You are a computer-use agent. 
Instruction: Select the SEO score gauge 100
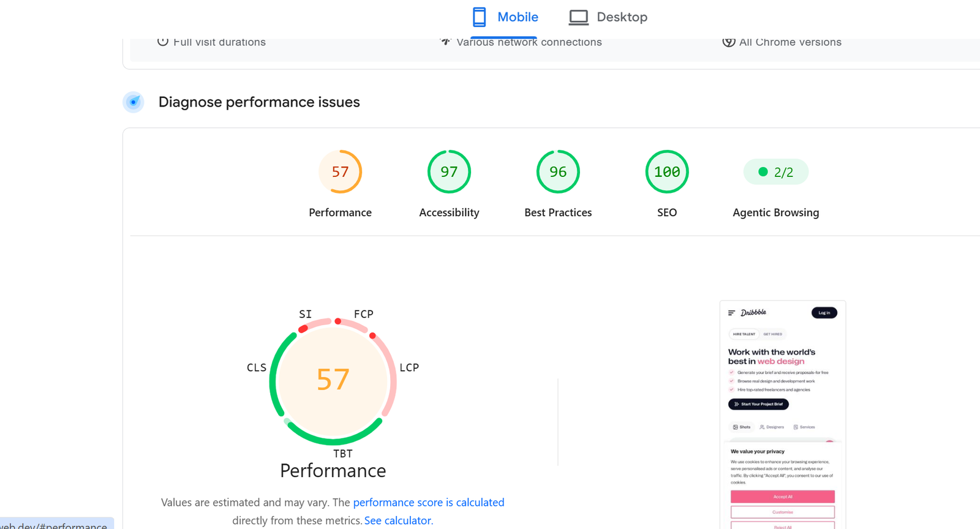coord(667,172)
